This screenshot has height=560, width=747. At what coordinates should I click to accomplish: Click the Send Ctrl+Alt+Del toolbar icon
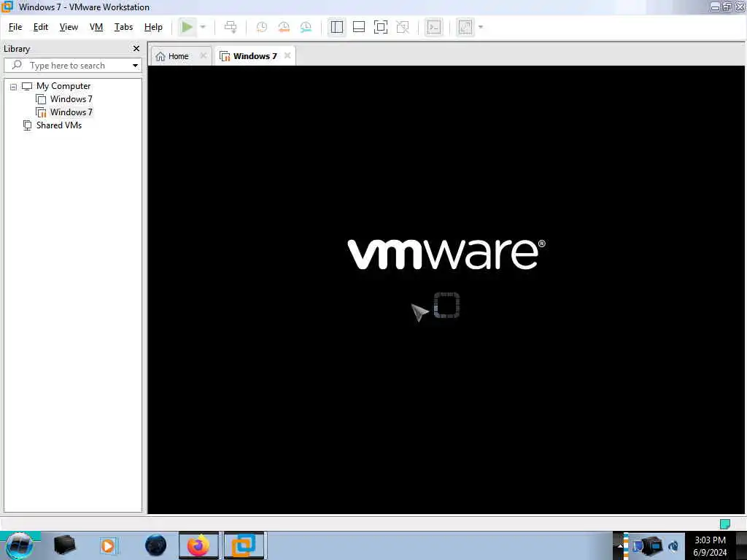(x=231, y=27)
